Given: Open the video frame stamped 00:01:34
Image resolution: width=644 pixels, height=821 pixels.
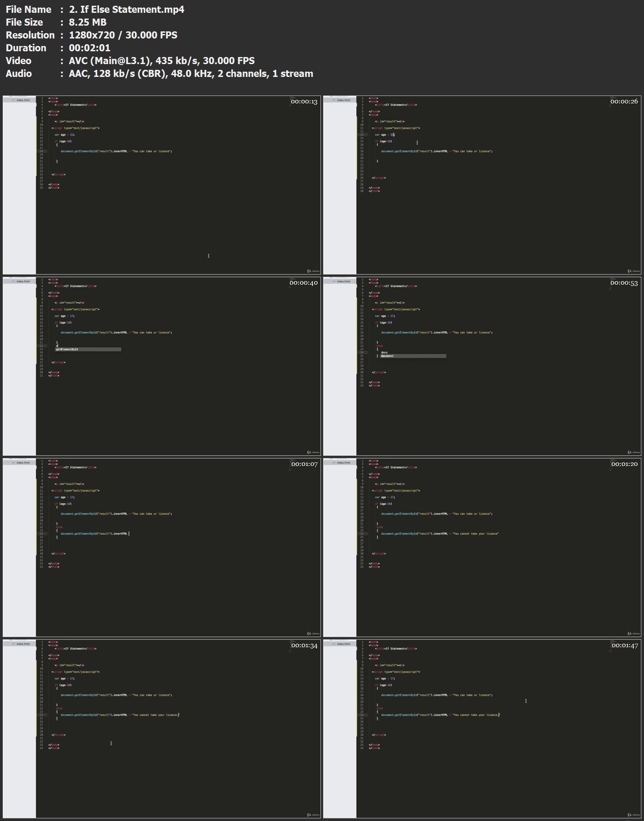Looking at the screenshot, I should [162, 729].
